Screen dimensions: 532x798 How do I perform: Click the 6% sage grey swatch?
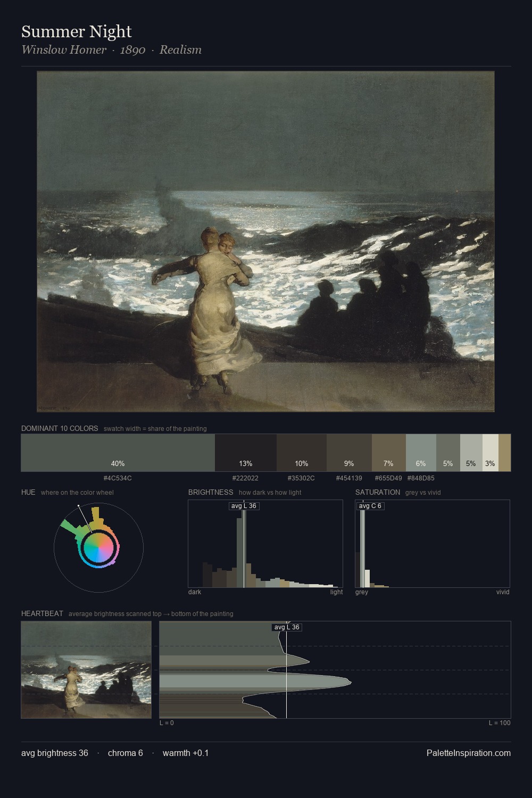click(x=421, y=453)
